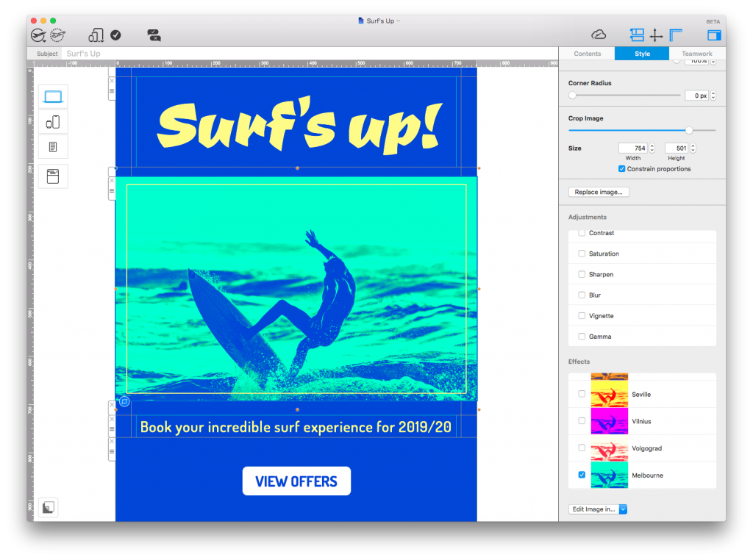Remove the Book your experience text block
Viewport: 753px width, 560px height.
coord(112,419)
